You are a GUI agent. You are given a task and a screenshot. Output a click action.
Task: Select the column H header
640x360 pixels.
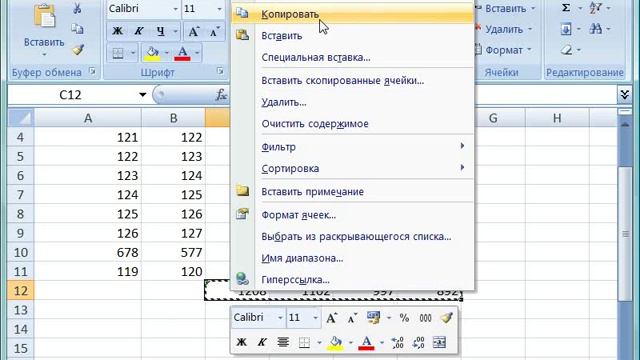click(x=557, y=118)
